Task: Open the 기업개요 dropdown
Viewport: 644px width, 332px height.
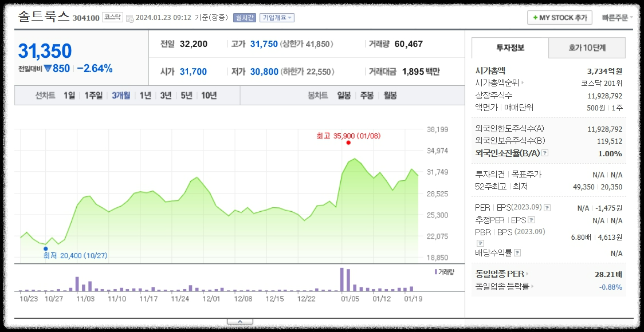Action: [277, 18]
